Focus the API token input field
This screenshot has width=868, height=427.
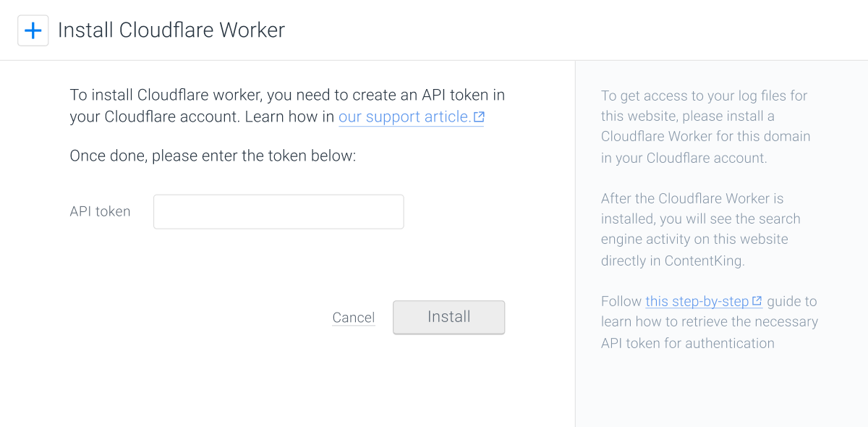tap(278, 211)
